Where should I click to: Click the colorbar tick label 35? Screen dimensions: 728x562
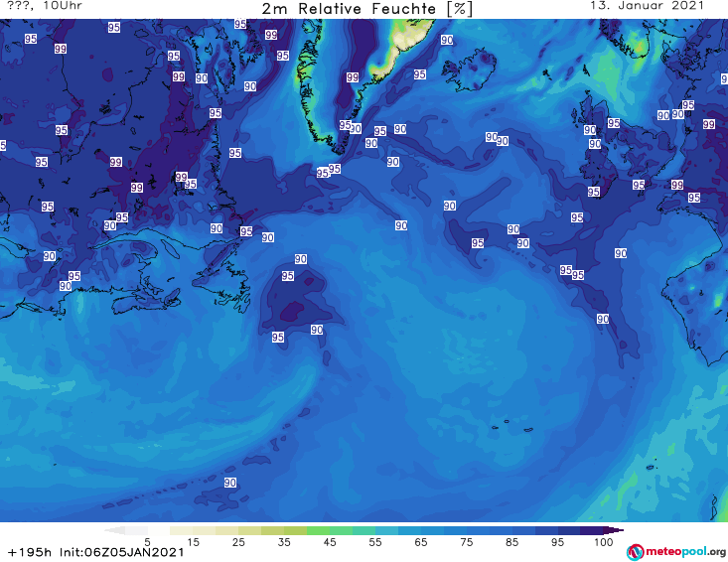(284, 542)
